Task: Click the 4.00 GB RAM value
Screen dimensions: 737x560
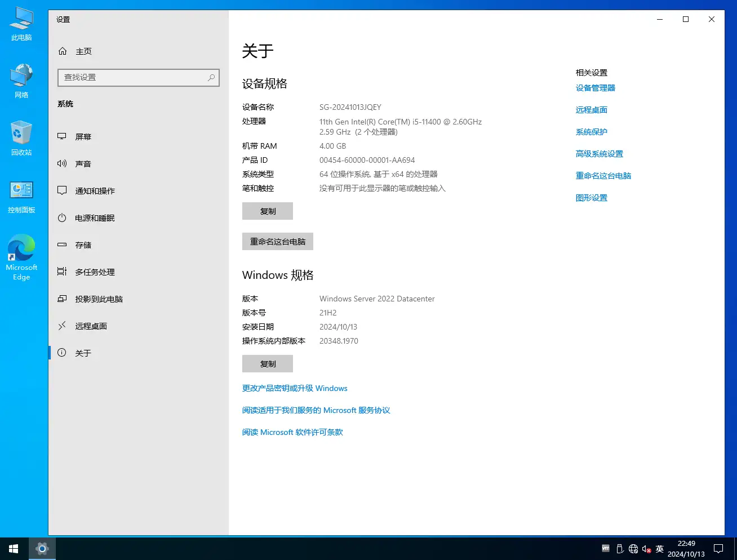Action: [x=332, y=146]
